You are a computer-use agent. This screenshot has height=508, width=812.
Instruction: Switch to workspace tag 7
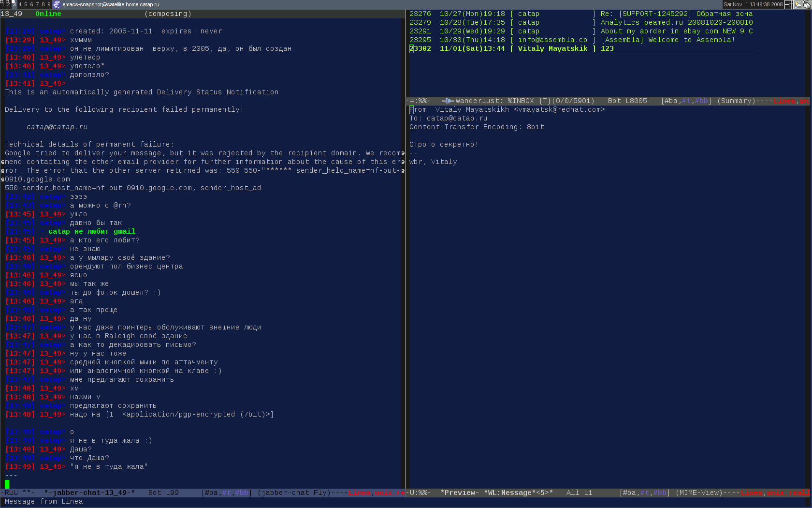point(37,4)
